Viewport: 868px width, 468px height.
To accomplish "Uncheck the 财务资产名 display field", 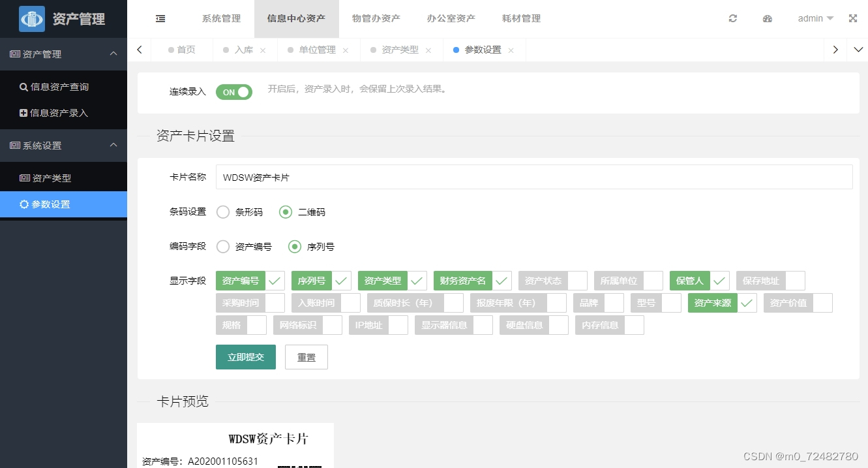I will coord(473,281).
